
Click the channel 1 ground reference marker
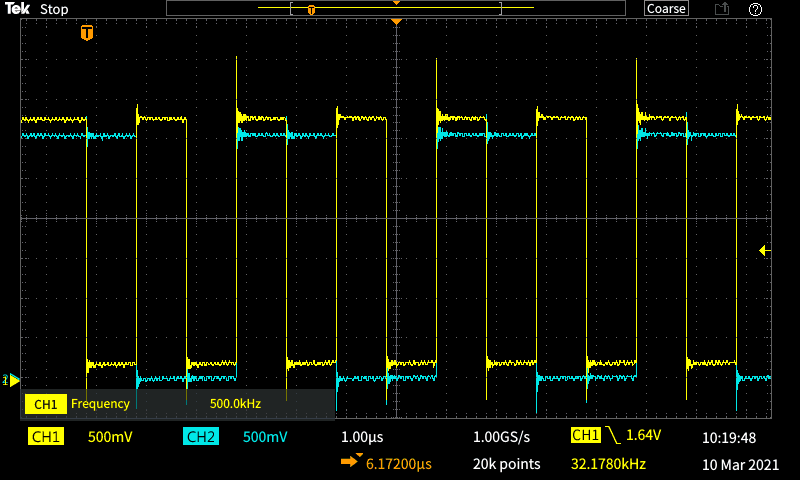pos(12,380)
